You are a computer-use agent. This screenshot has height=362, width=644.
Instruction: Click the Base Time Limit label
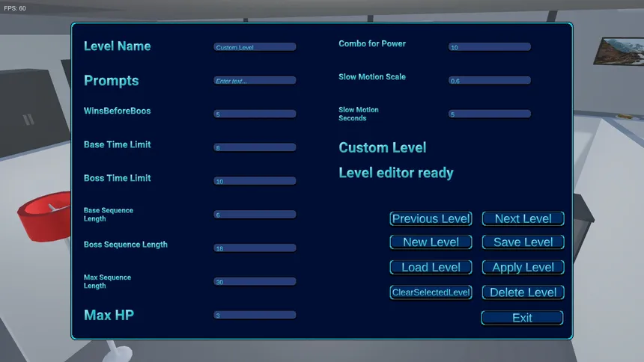point(117,144)
